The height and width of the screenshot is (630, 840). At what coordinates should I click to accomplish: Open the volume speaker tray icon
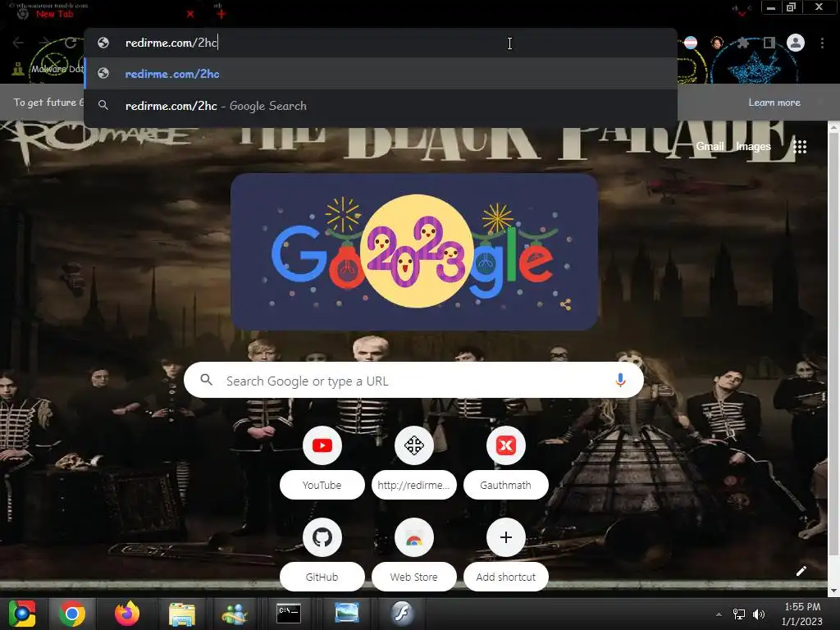[759, 614]
